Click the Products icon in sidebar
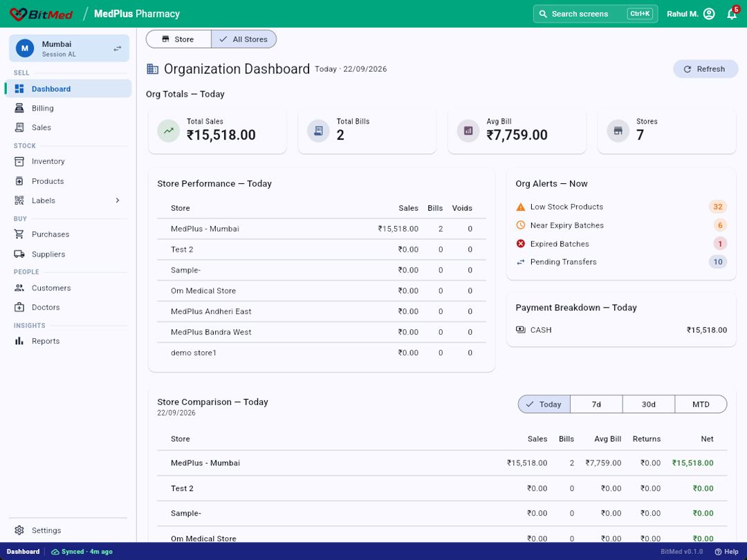The width and height of the screenshot is (747, 560). pos(19,181)
